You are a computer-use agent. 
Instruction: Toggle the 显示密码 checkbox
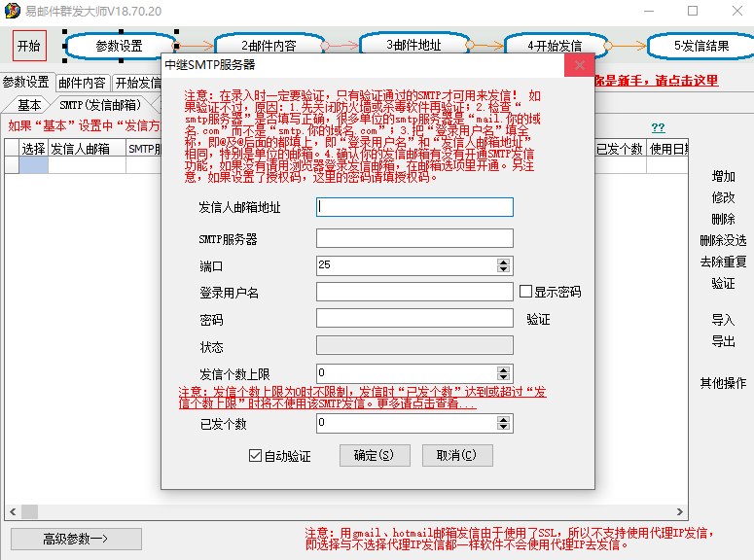tap(525, 292)
